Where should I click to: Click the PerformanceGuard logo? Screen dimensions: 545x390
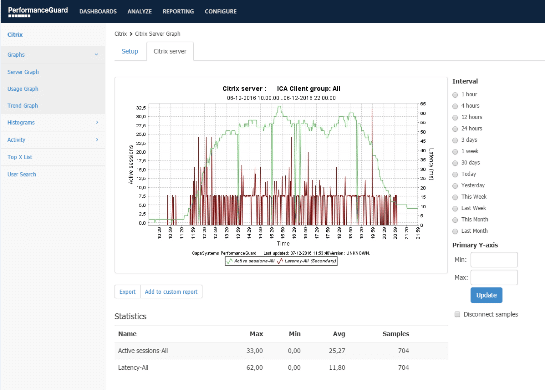38,11
